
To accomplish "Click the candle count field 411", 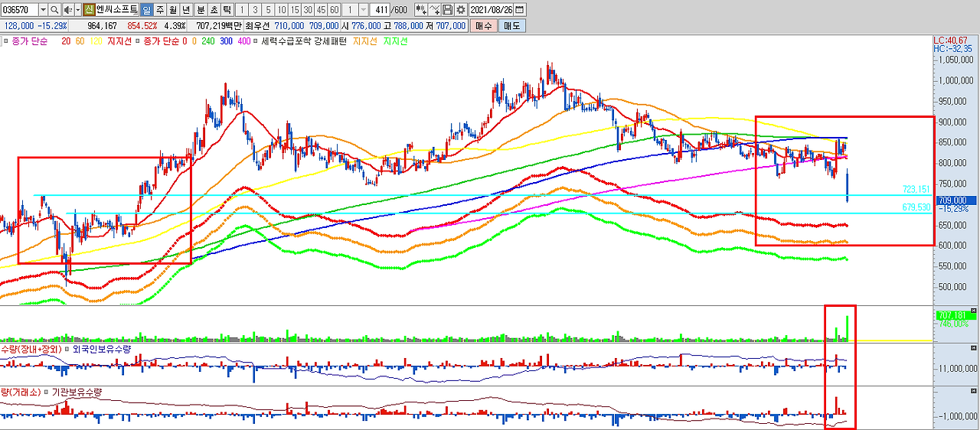I will [x=379, y=10].
